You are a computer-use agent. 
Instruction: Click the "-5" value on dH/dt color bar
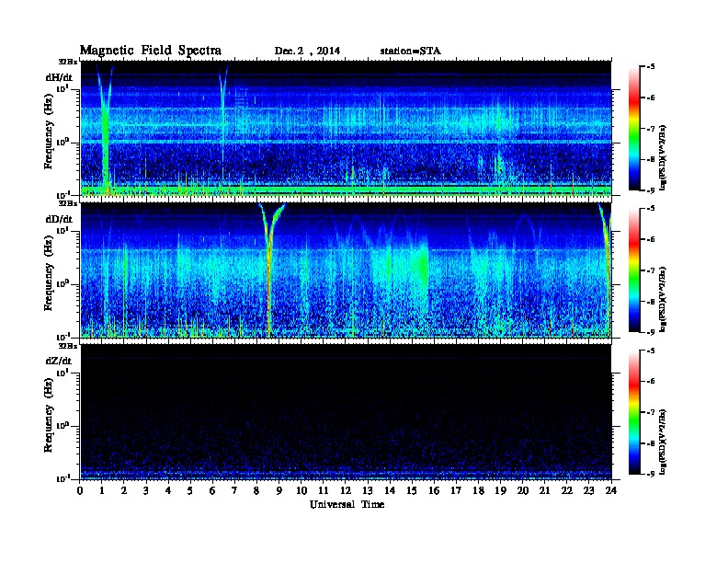coord(651,66)
